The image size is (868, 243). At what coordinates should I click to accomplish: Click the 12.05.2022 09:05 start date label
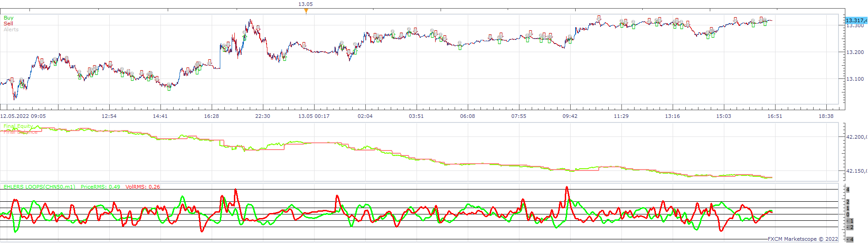(23, 116)
